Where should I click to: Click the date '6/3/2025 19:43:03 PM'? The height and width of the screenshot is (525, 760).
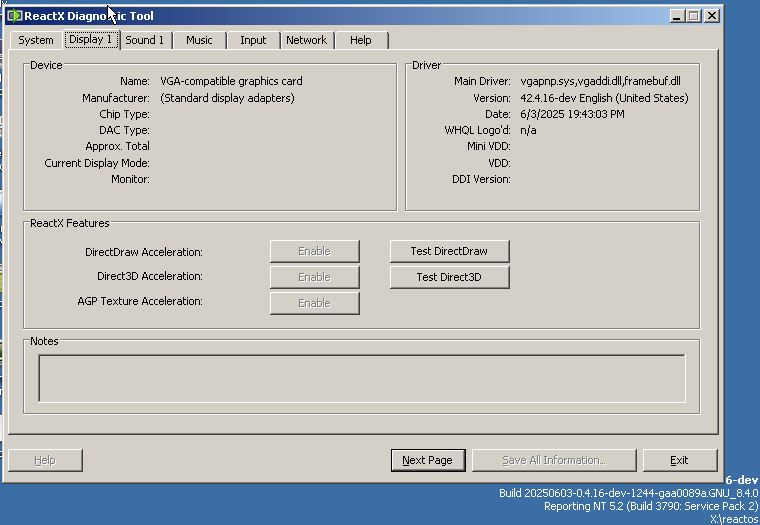coord(572,114)
